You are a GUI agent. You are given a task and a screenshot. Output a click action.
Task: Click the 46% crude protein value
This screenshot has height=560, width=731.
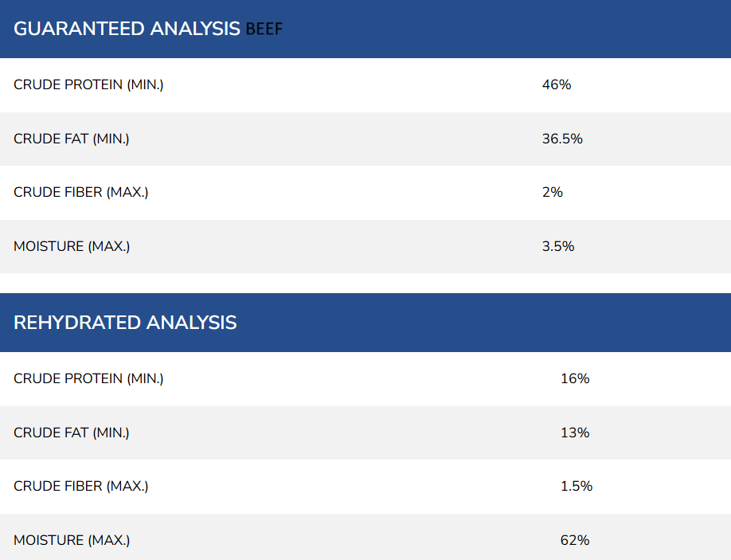pyautogui.click(x=557, y=84)
